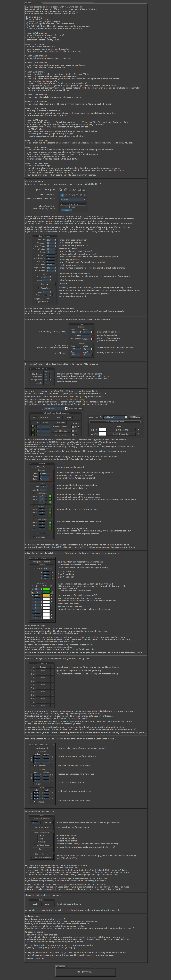
Task: Collapse the Mesh rollout header
Action: (x=82, y=324)
